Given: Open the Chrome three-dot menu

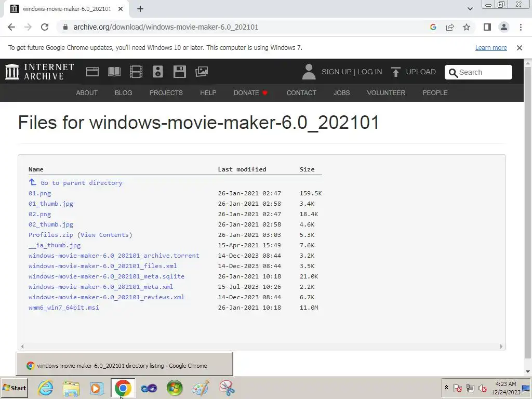Looking at the screenshot, I should coord(521,27).
